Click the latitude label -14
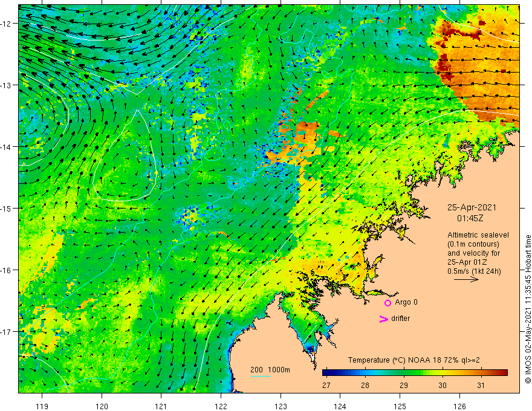 point(7,147)
